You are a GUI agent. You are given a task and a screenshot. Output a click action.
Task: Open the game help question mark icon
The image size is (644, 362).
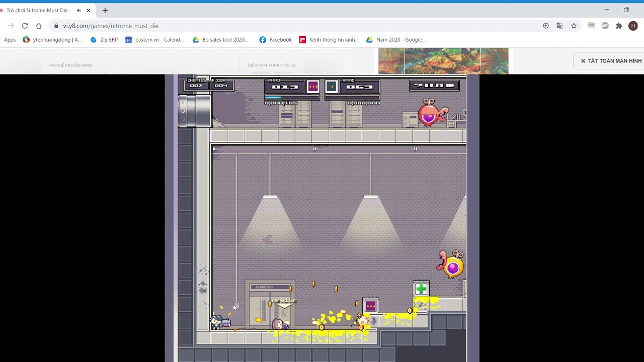point(418,85)
